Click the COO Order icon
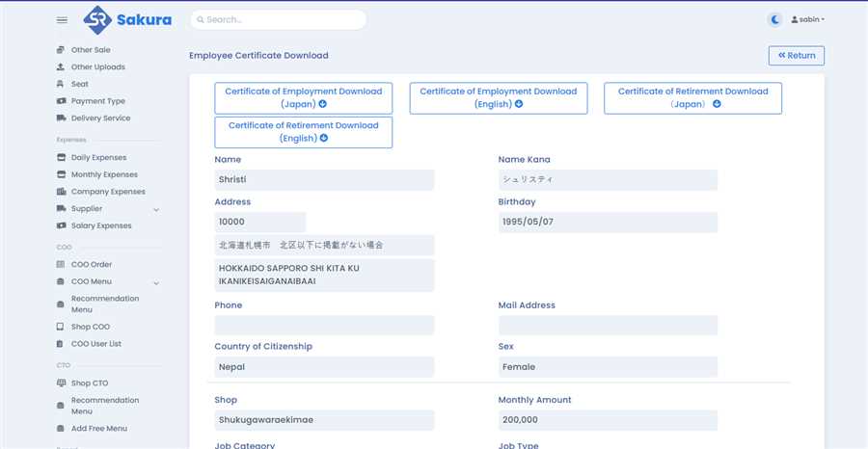Screen dimensions: 868x449 click(x=61, y=264)
